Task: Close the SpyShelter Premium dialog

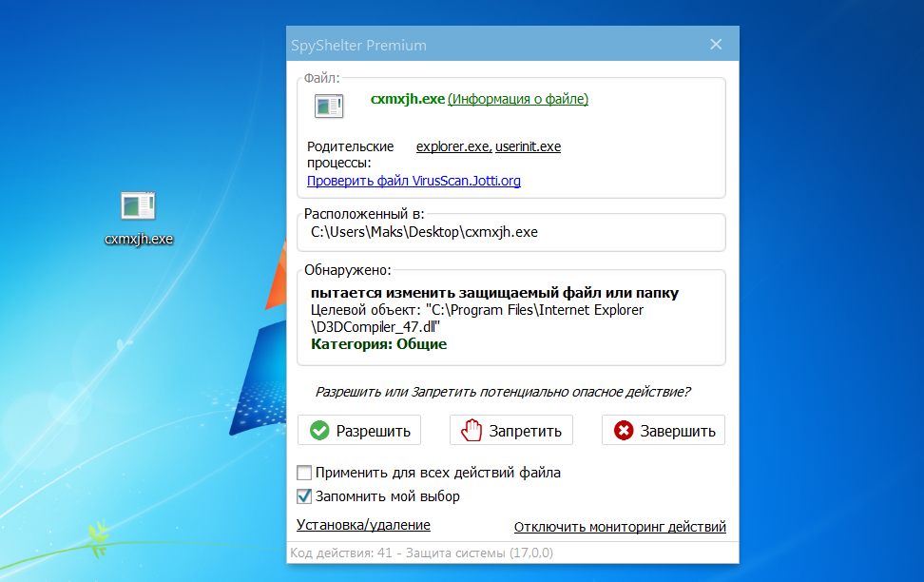Action: click(716, 45)
